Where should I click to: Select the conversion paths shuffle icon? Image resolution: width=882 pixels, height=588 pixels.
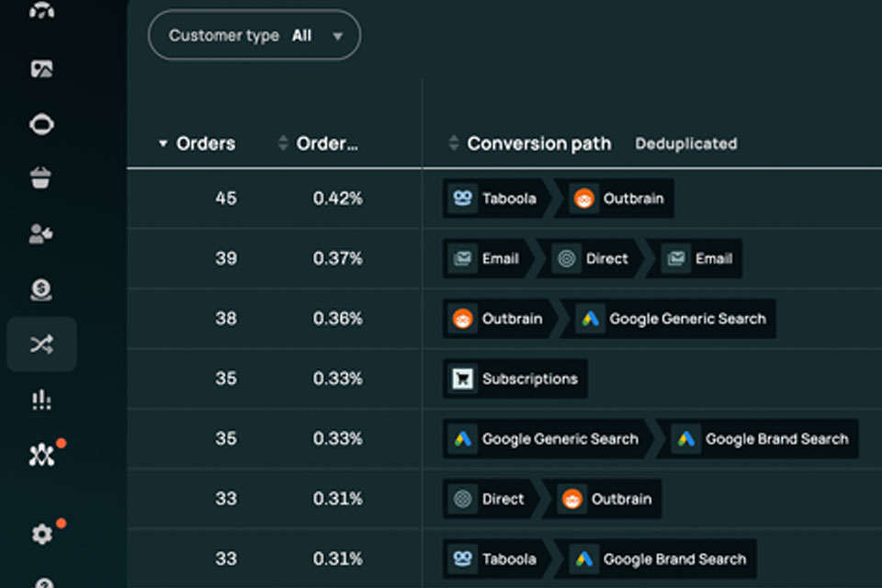tap(41, 344)
